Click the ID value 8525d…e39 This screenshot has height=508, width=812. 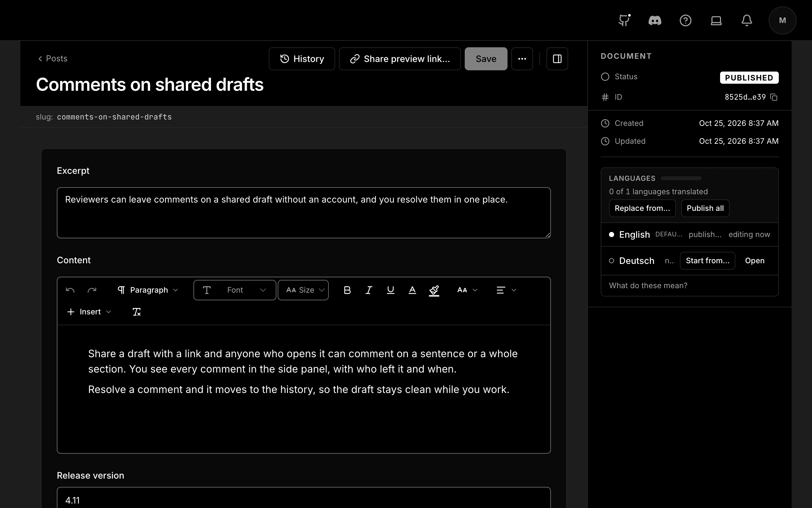(745, 97)
